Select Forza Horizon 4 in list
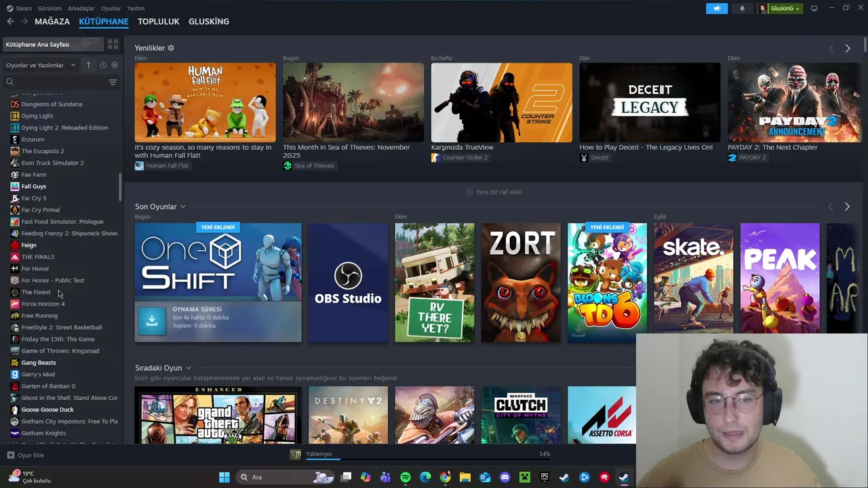868x488 pixels. click(x=43, y=304)
